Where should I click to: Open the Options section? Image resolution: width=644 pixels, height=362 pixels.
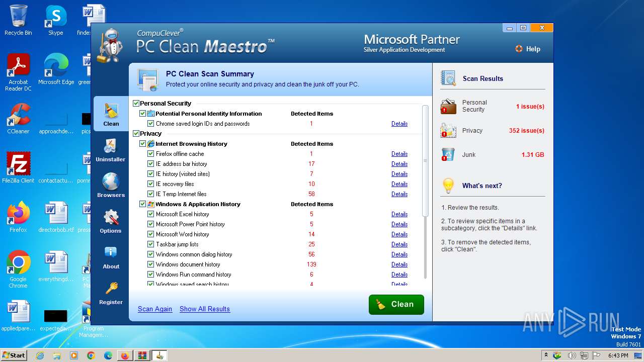coord(111,221)
